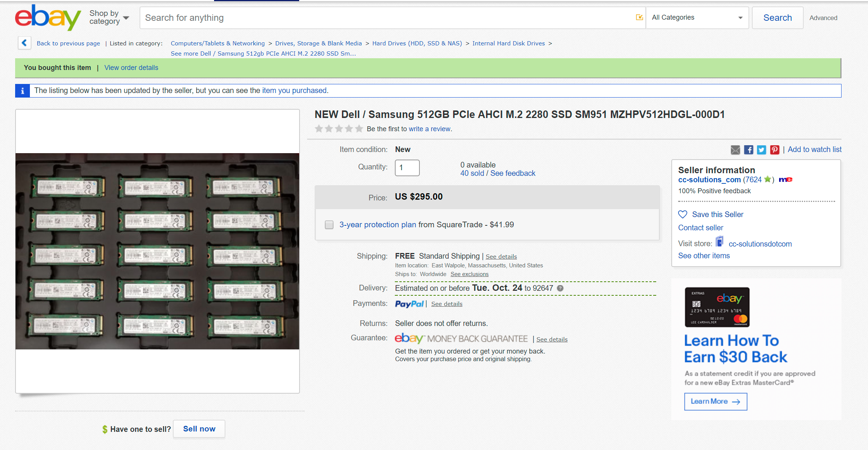Click the Sell now button
The height and width of the screenshot is (450, 868).
(x=199, y=429)
